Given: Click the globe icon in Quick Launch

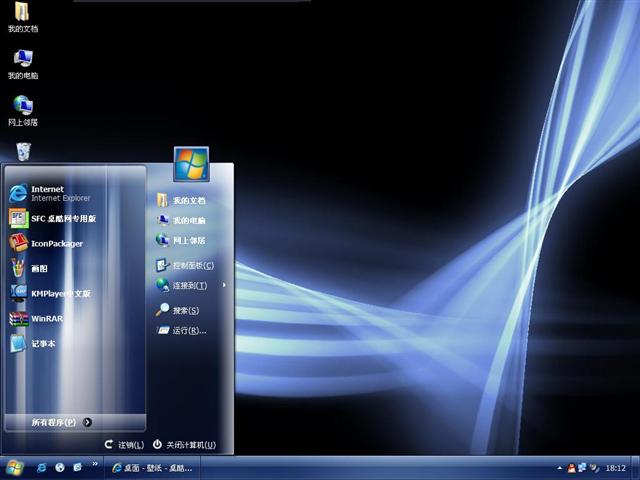Looking at the screenshot, I should point(60,468).
